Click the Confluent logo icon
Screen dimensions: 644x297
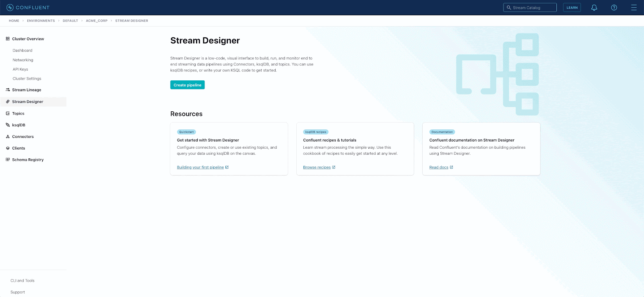pos(10,8)
